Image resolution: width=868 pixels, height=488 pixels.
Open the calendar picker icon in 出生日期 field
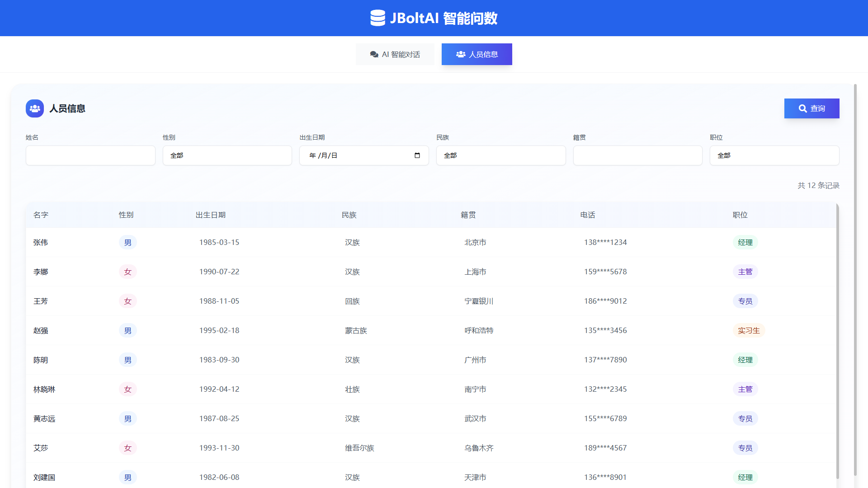(417, 155)
